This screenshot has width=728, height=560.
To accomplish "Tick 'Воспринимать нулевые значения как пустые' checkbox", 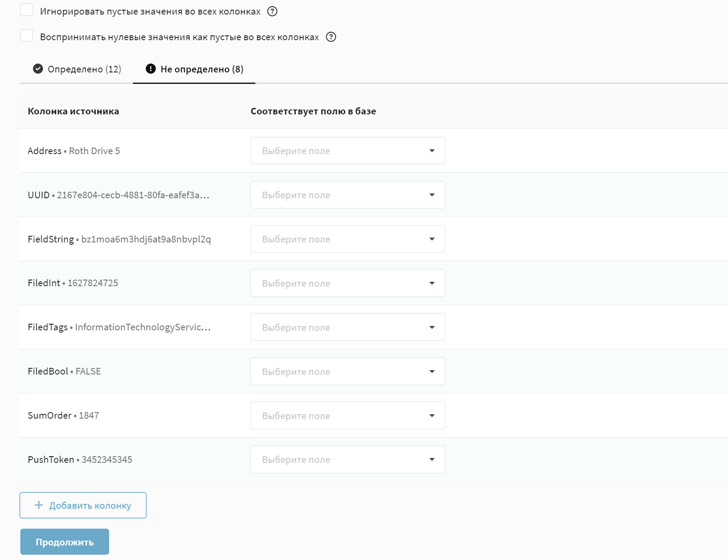I will pyautogui.click(x=27, y=35).
